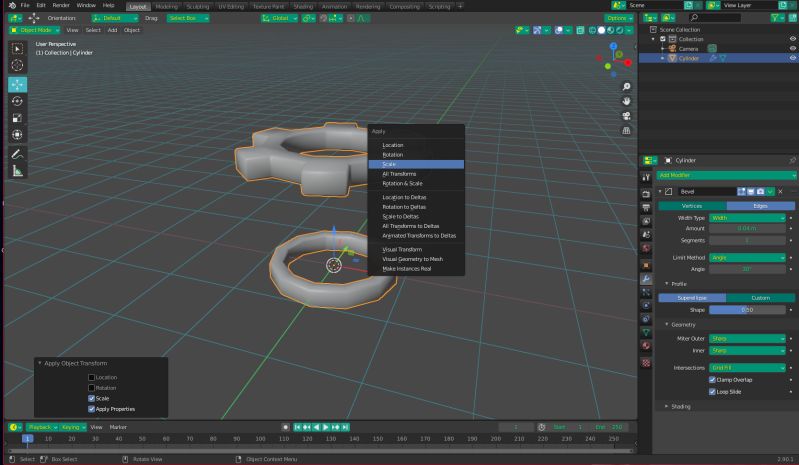Open the Add Modifier dropdown
799x465 pixels.
tap(726, 175)
